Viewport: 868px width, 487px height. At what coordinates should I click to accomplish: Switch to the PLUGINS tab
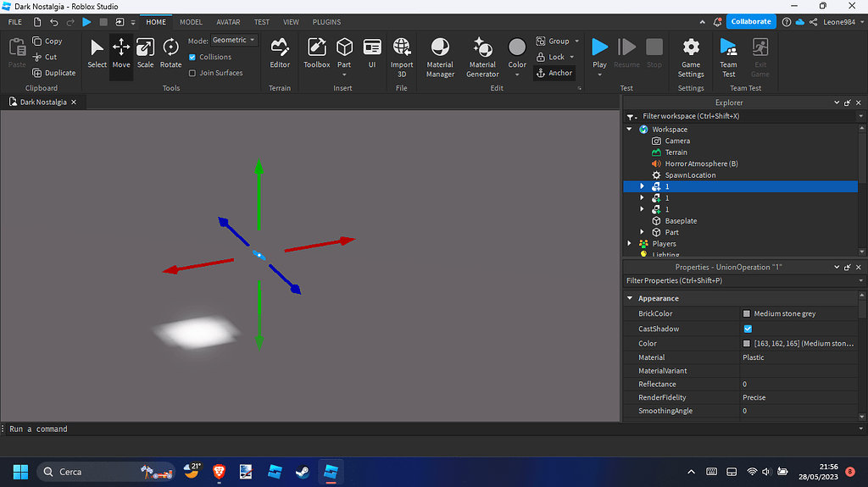click(x=326, y=22)
